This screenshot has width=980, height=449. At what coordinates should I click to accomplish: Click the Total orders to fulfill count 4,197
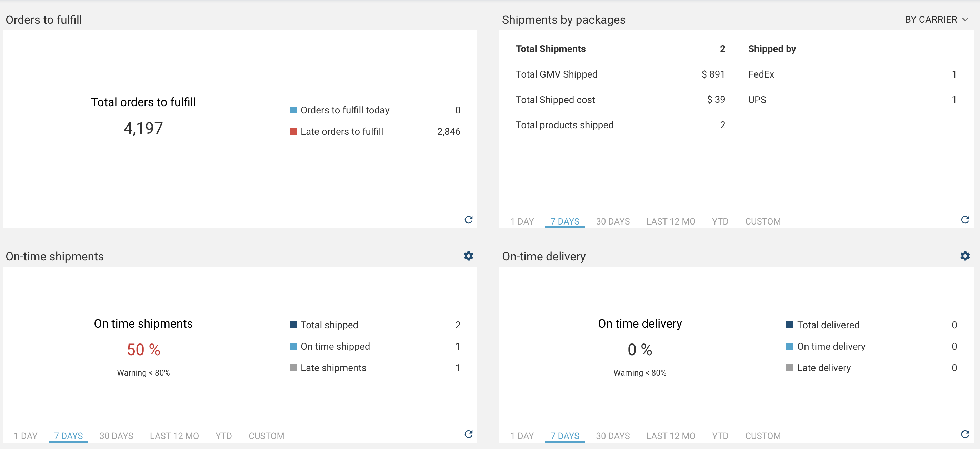(143, 128)
